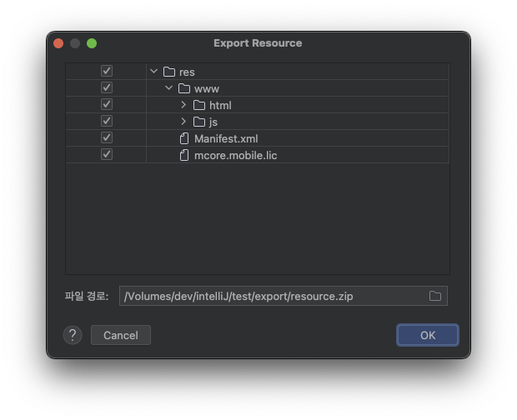This screenshot has width=517, height=420.
Task: Open the browse folder icon in path field
Action: tap(435, 296)
